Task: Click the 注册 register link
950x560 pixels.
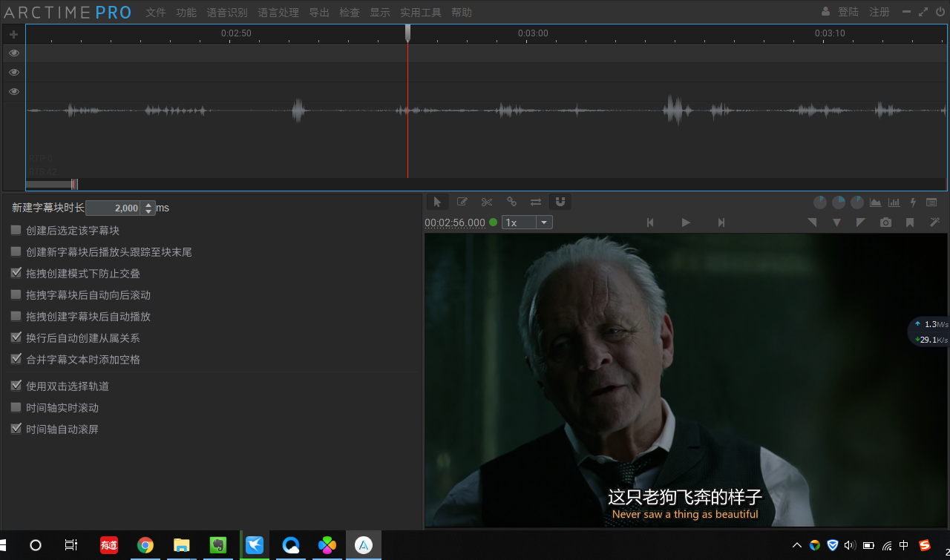Action: [x=879, y=12]
